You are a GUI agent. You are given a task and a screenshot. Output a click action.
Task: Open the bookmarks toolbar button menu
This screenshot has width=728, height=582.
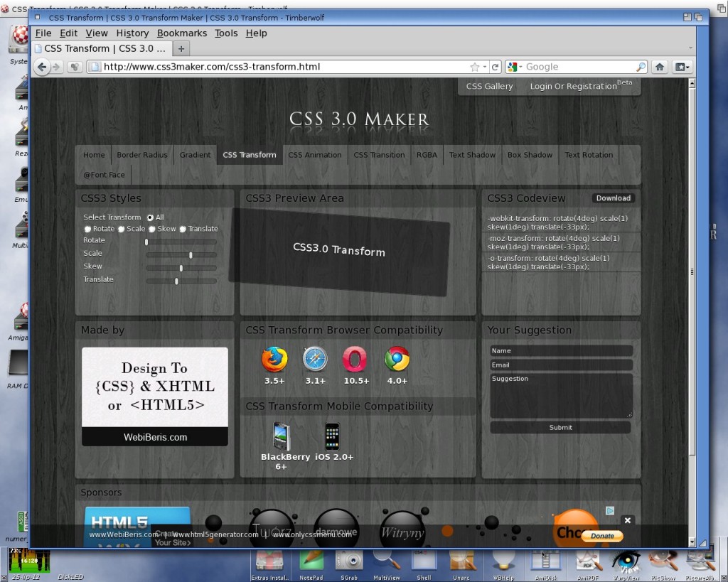pyautogui.click(x=682, y=67)
